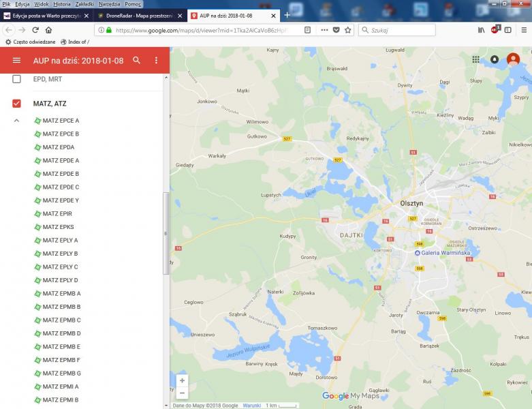Zoom in on the map
This screenshot has width=532, height=409.
[x=182, y=380]
